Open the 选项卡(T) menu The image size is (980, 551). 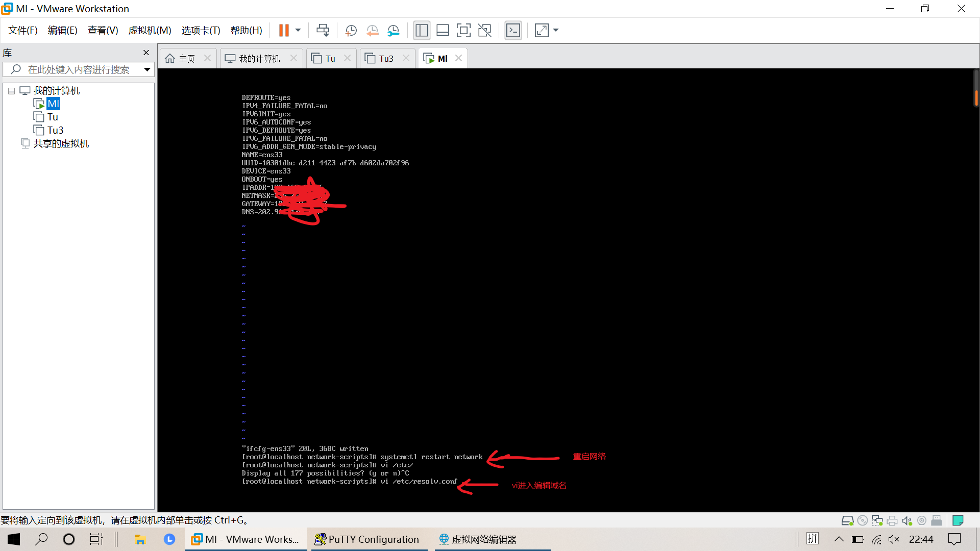point(201,31)
